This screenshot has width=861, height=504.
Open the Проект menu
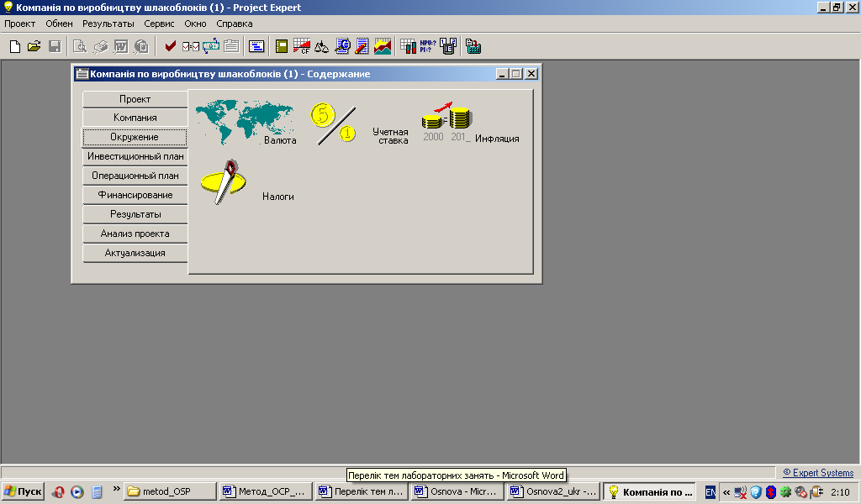pos(20,24)
